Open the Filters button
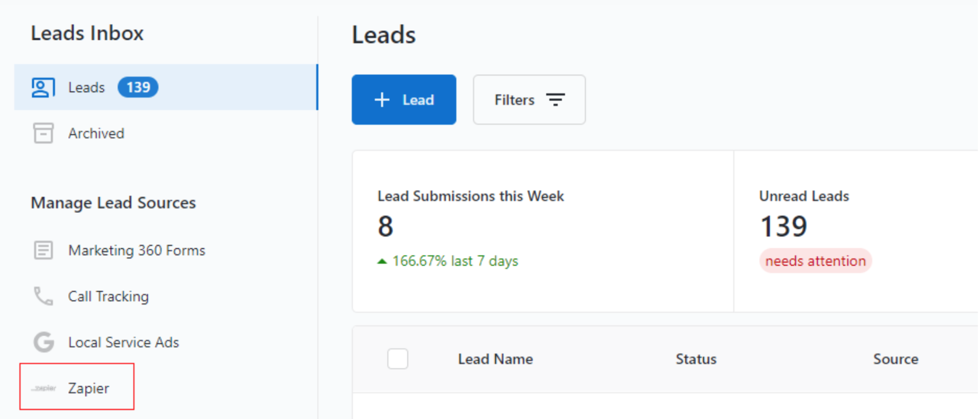The image size is (980, 419). (529, 100)
